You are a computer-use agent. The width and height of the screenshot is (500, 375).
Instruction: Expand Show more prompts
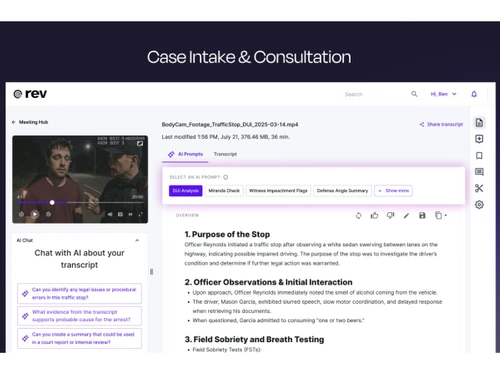393,191
